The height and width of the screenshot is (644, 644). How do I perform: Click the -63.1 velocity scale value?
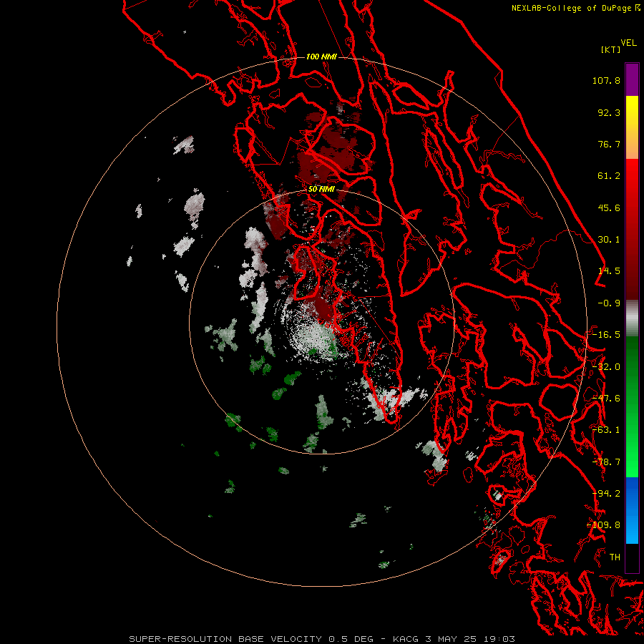coord(606,430)
